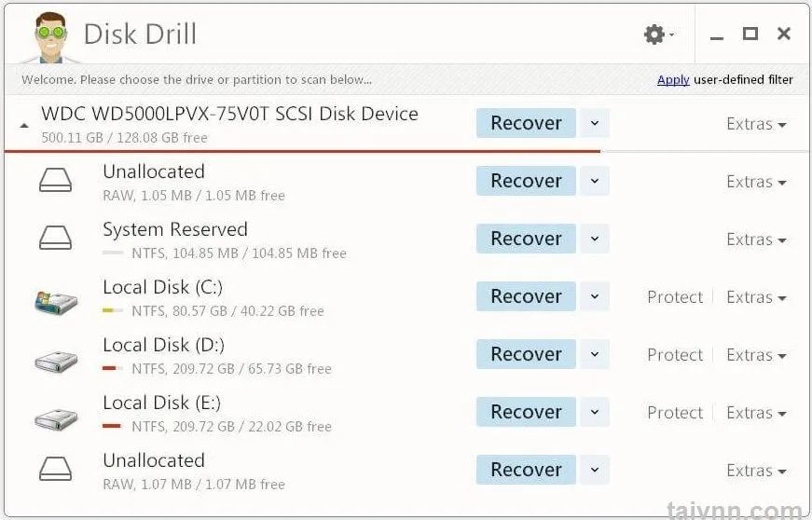This screenshot has height=520, width=812.
Task: Open recover options dropdown for Local Disk (C:)
Action: coord(595,297)
